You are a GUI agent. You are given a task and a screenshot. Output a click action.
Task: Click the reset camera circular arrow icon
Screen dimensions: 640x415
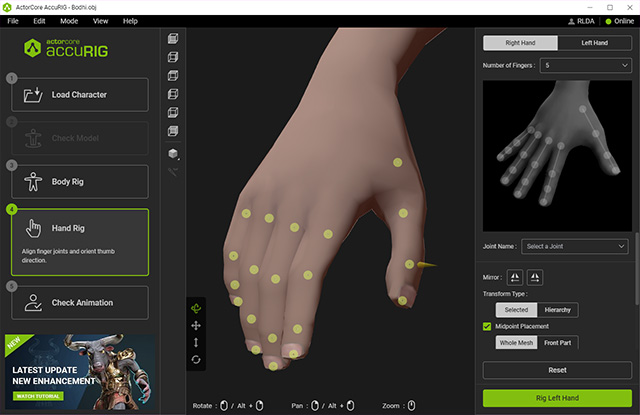(196, 360)
